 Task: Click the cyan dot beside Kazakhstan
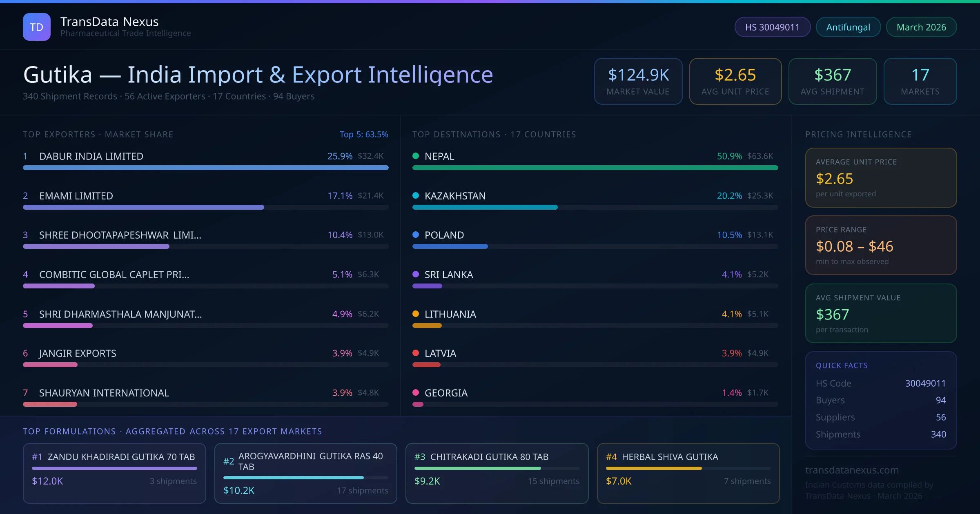(416, 195)
